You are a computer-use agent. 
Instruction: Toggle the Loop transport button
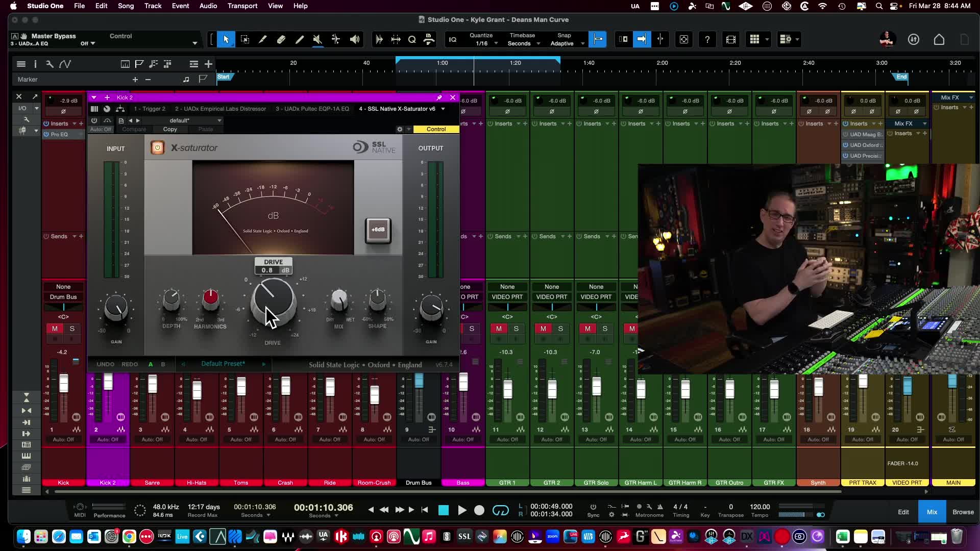(500, 510)
